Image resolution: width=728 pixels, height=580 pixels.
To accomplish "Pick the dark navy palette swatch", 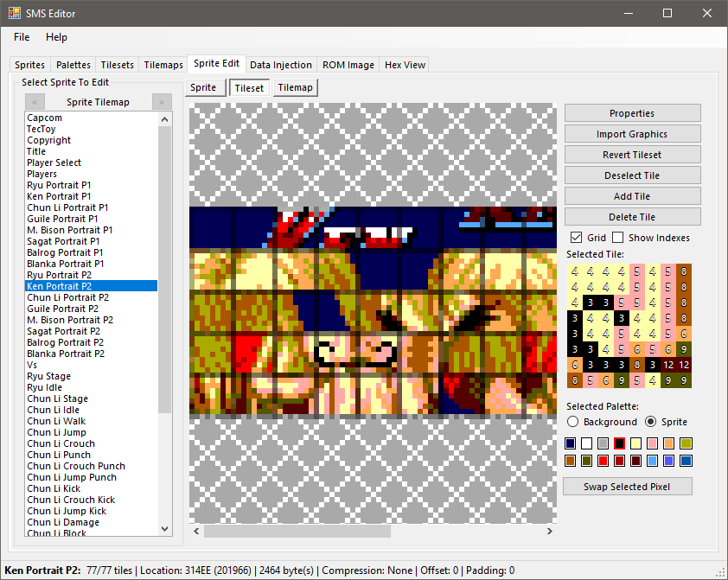I will click(570, 443).
